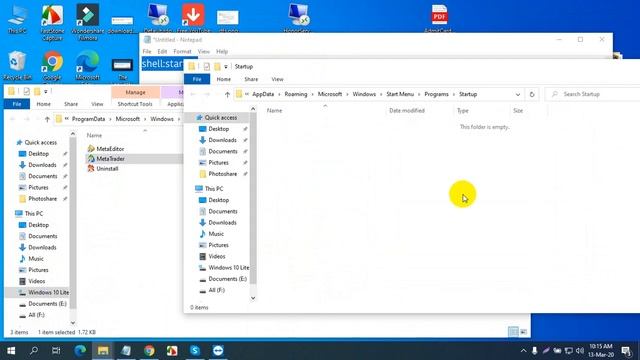This screenshot has width=640, height=360.
Task: Open Shortcut Tools tab in back Explorer
Action: click(135, 104)
